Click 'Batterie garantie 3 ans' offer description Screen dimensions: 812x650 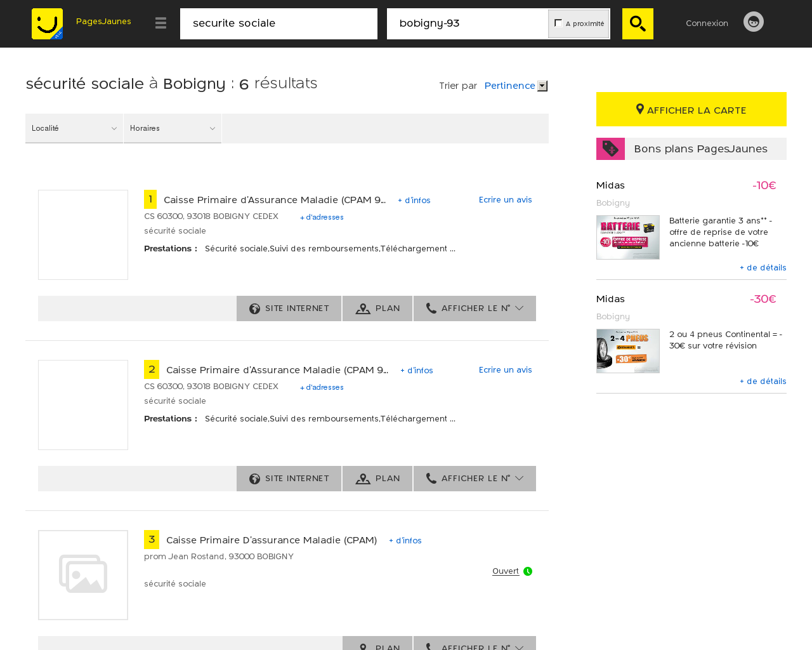pos(721,232)
